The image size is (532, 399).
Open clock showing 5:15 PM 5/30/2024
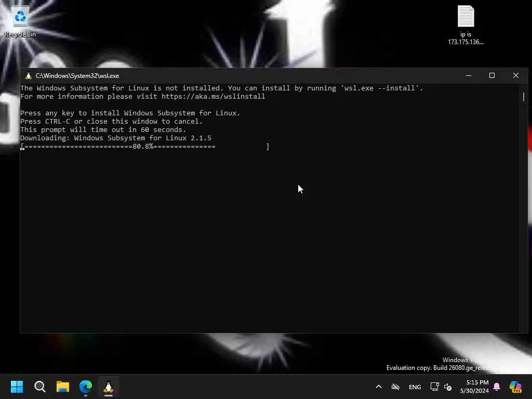[x=474, y=387]
